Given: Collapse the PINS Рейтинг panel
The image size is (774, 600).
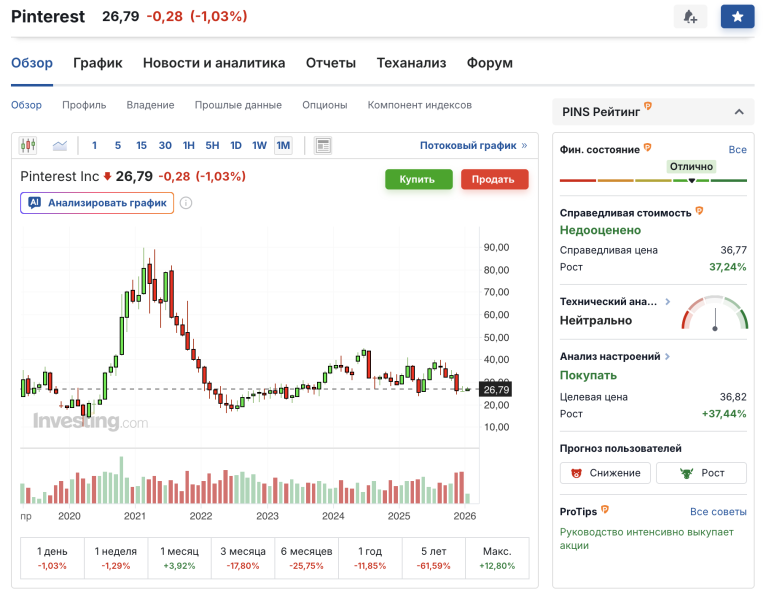Looking at the screenshot, I should click(x=738, y=112).
